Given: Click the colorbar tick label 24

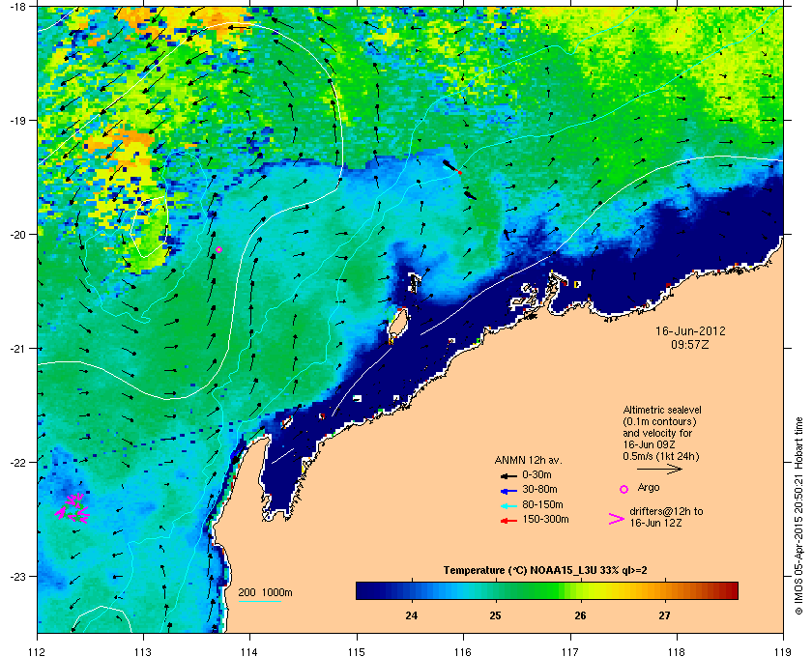Looking at the screenshot, I should point(411,615).
